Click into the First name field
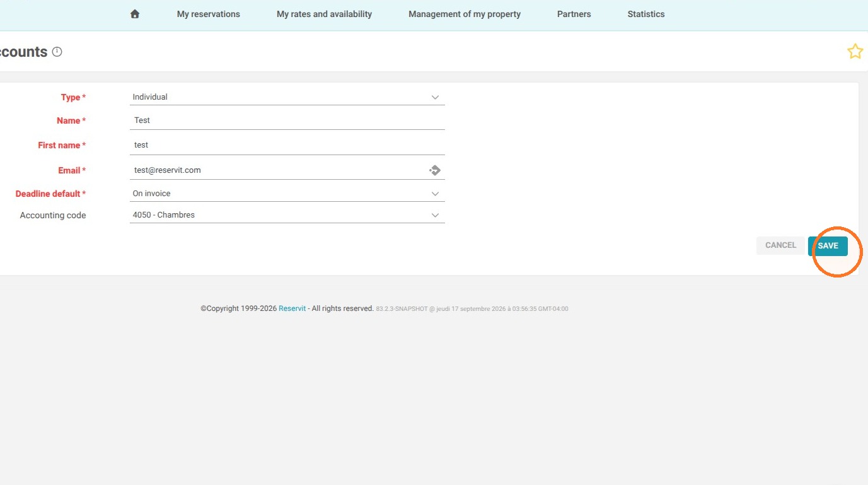The width and height of the screenshot is (868, 485). point(287,145)
